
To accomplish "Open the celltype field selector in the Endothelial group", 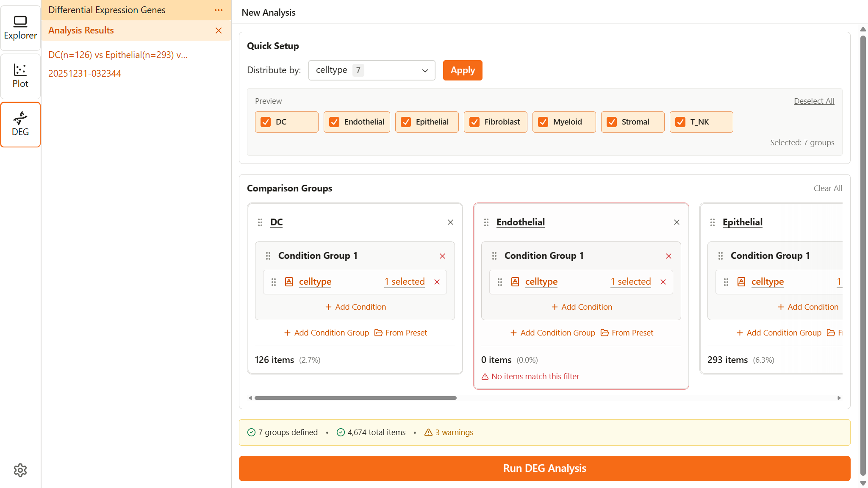I will click(541, 282).
